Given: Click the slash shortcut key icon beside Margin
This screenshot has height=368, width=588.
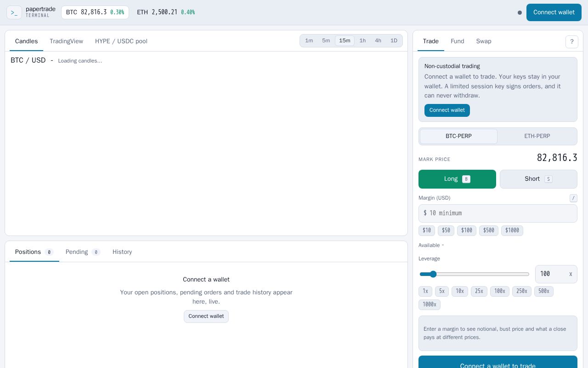Looking at the screenshot, I should (x=573, y=198).
